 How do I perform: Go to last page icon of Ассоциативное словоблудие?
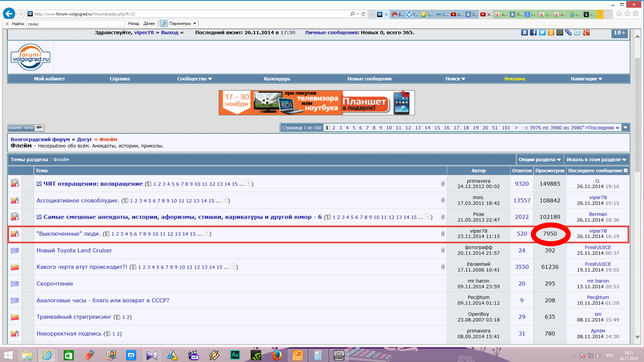tap(225, 200)
